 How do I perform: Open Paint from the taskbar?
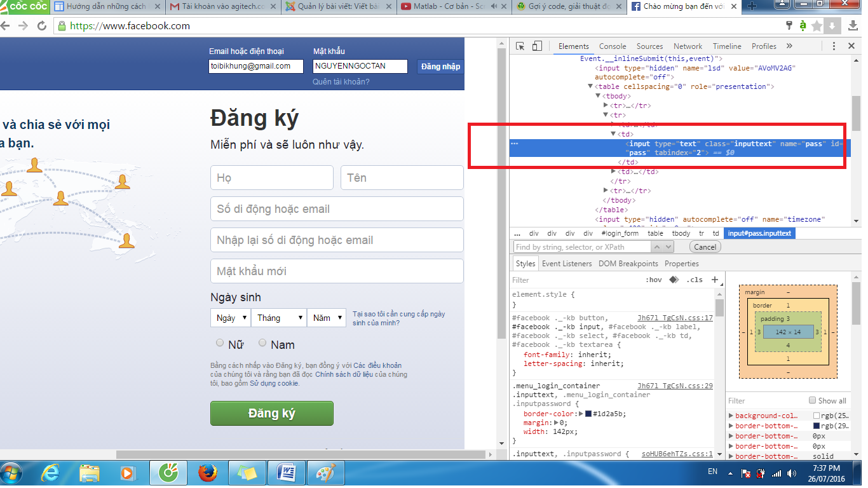click(x=326, y=473)
